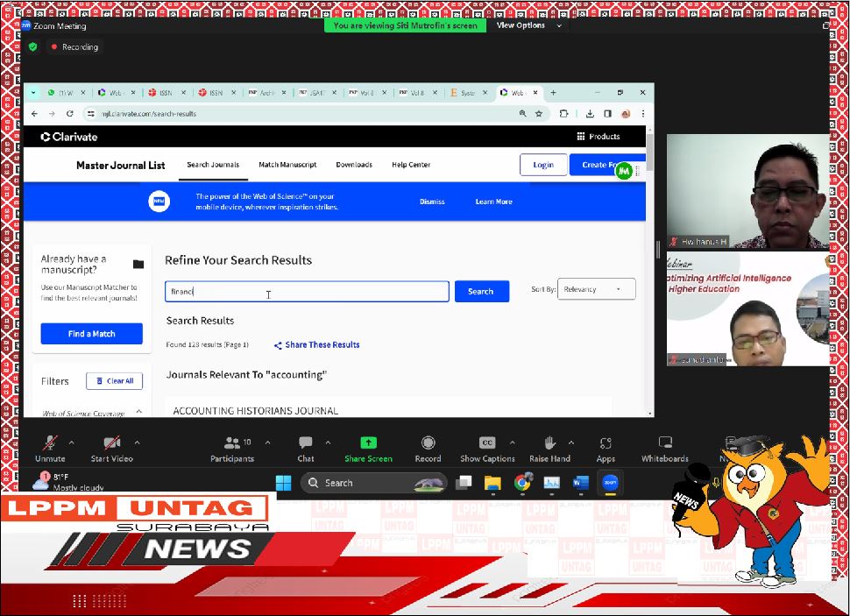
Task: Click the Master Journal List title
Action: [x=120, y=166]
